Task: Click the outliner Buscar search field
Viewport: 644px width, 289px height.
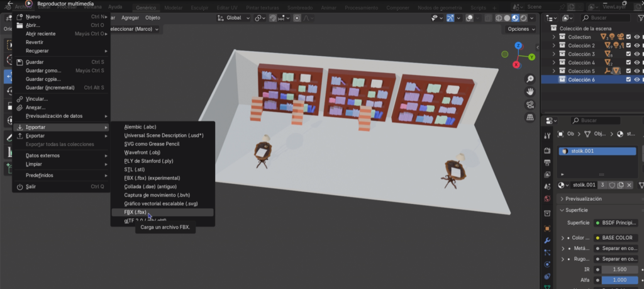Action: tap(604, 18)
